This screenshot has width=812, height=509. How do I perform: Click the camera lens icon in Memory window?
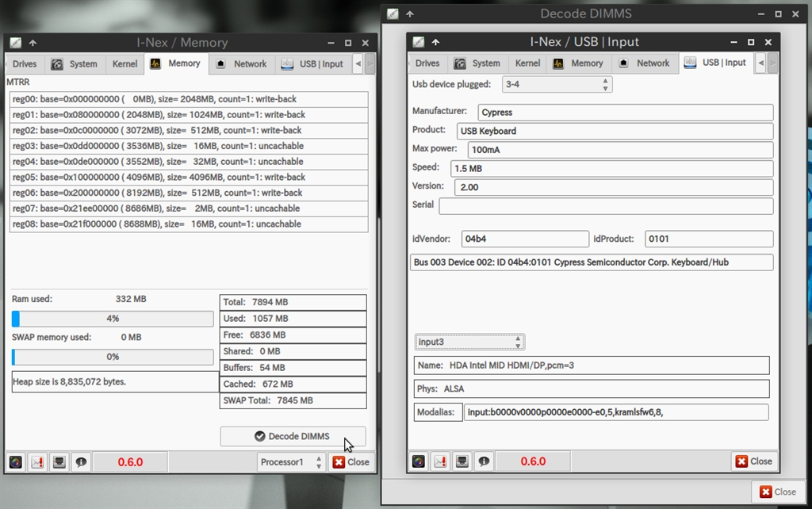point(16,462)
